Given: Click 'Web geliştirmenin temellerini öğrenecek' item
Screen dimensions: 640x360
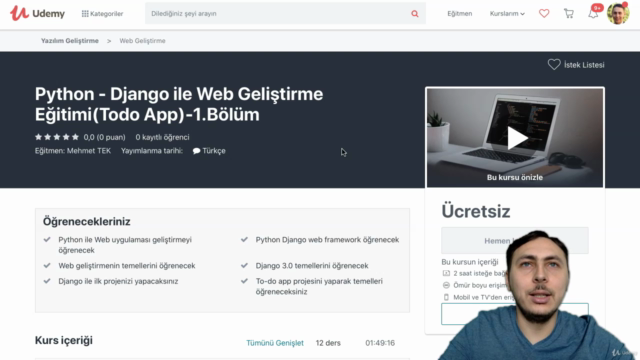Looking at the screenshot, I should coord(127,266).
